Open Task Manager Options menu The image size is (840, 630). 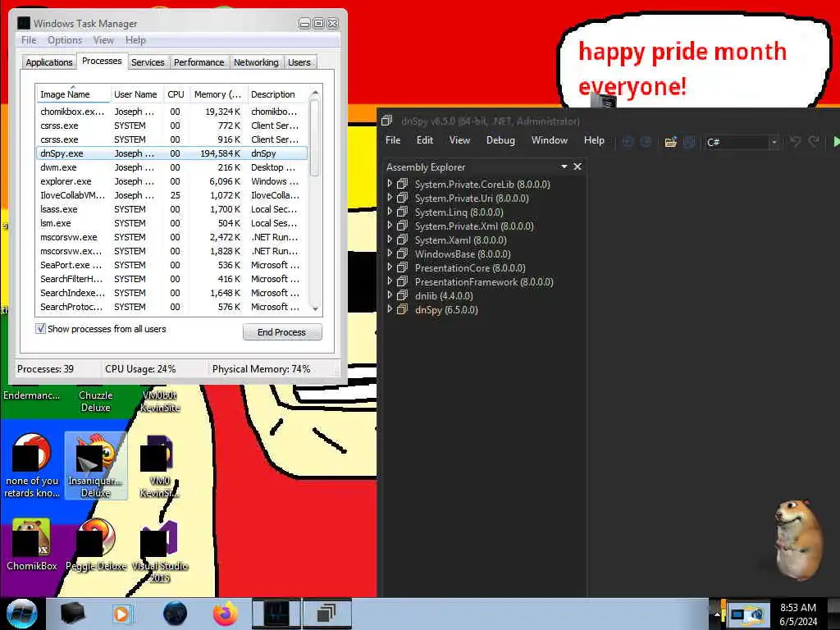tap(65, 40)
